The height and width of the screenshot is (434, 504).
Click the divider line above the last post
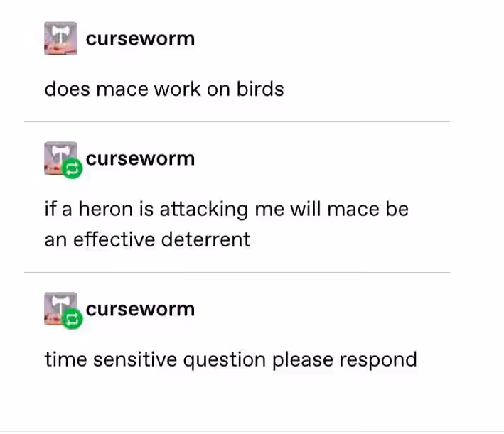pos(237,272)
